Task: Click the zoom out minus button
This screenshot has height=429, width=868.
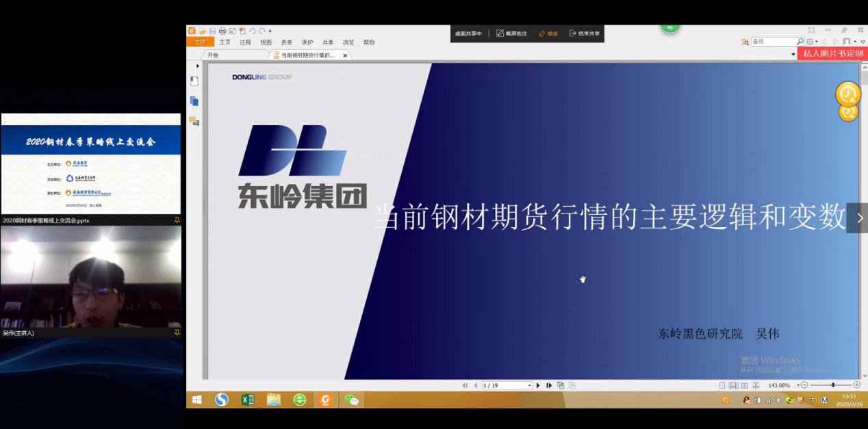Action: point(804,385)
